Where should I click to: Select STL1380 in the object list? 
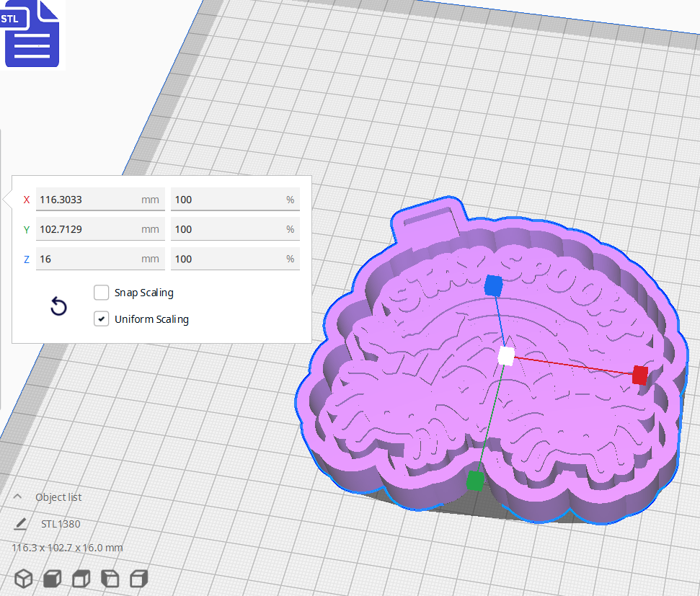click(61, 524)
